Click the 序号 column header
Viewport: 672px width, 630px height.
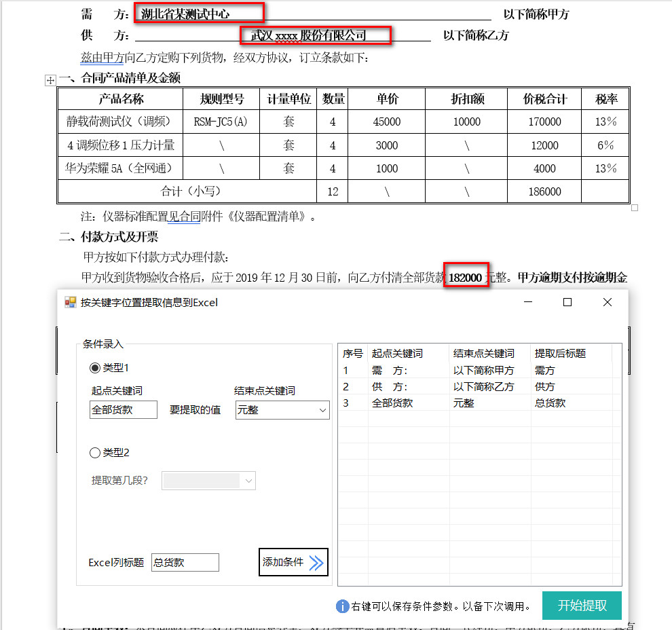tap(353, 354)
